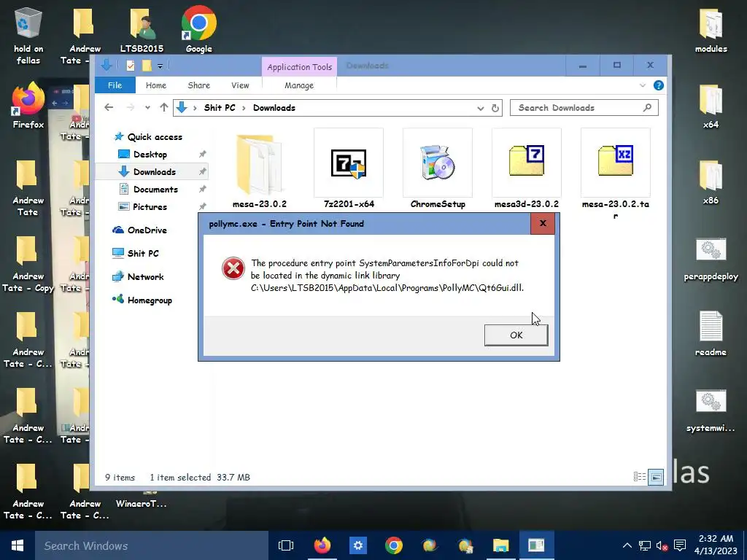Switch to large icons view layout
The height and width of the screenshot is (560, 747).
pyautogui.click(x=656, y=477)
